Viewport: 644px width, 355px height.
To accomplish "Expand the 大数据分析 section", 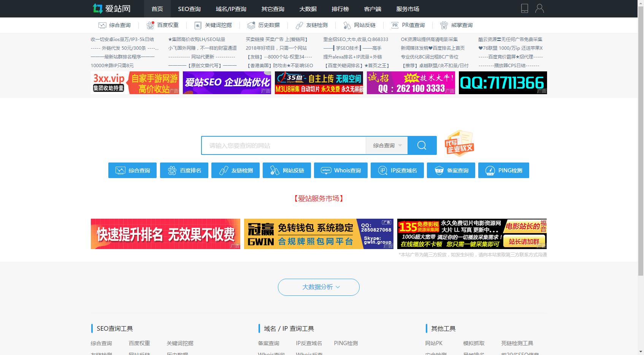I will pyautogui.click(x=319, y=287).
